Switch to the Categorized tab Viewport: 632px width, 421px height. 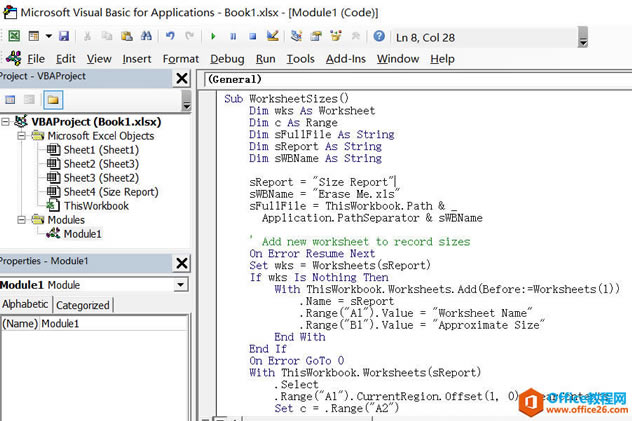pyautogui.click(x=83, y=305)
